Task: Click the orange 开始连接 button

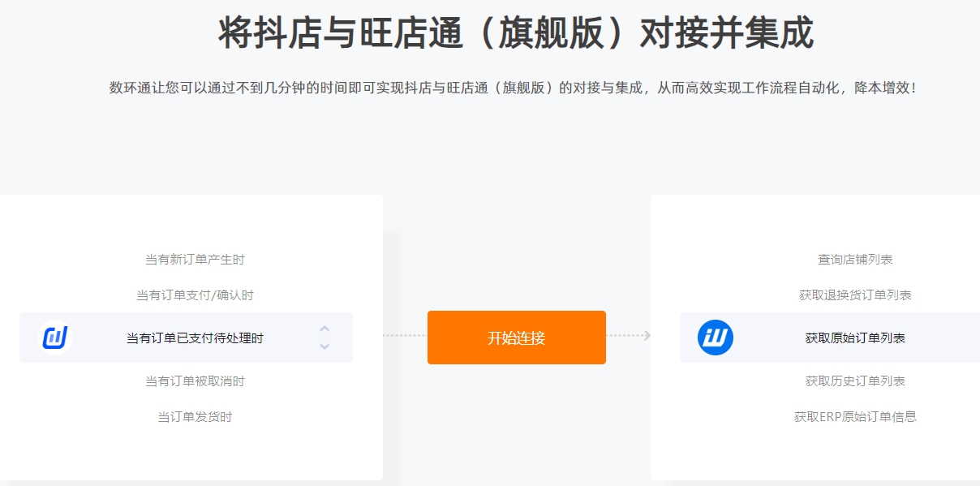Action: [517, 338]
